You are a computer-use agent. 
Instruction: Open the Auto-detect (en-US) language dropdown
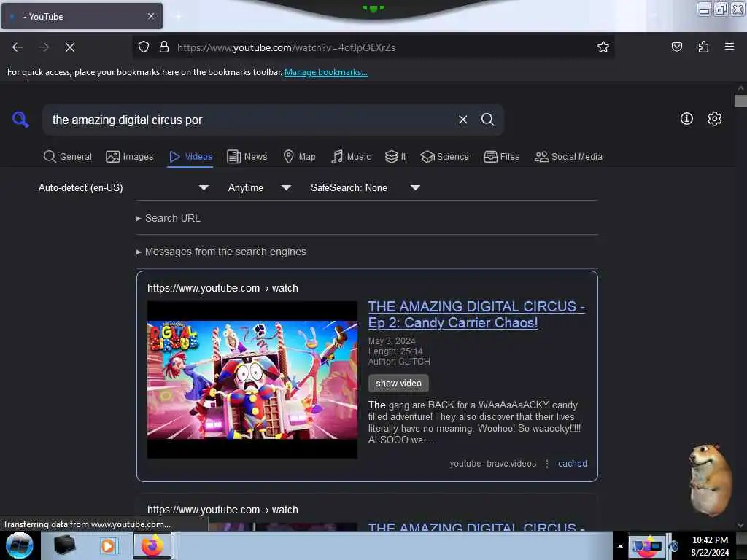pos(123,187)
